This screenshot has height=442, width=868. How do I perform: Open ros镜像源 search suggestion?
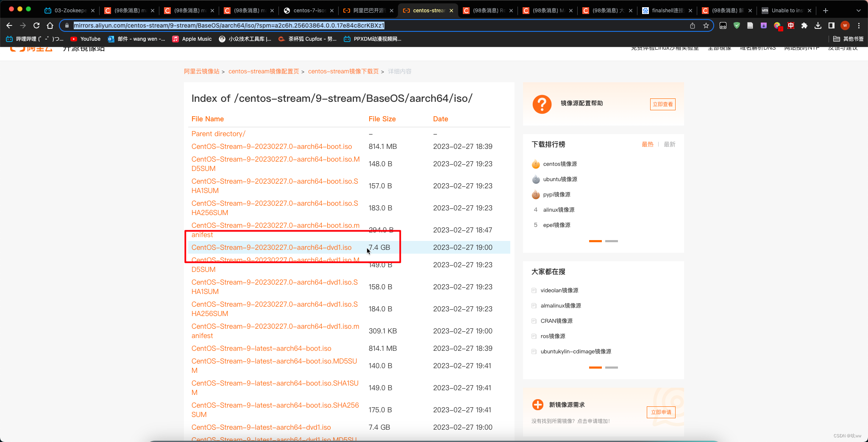coord(553,336)
